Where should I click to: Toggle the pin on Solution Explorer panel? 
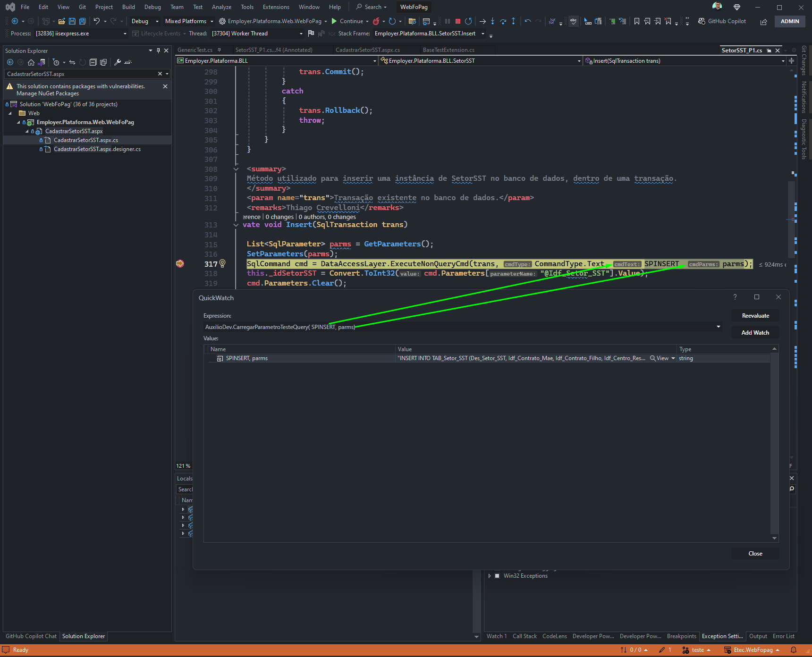tap(158, 51)
